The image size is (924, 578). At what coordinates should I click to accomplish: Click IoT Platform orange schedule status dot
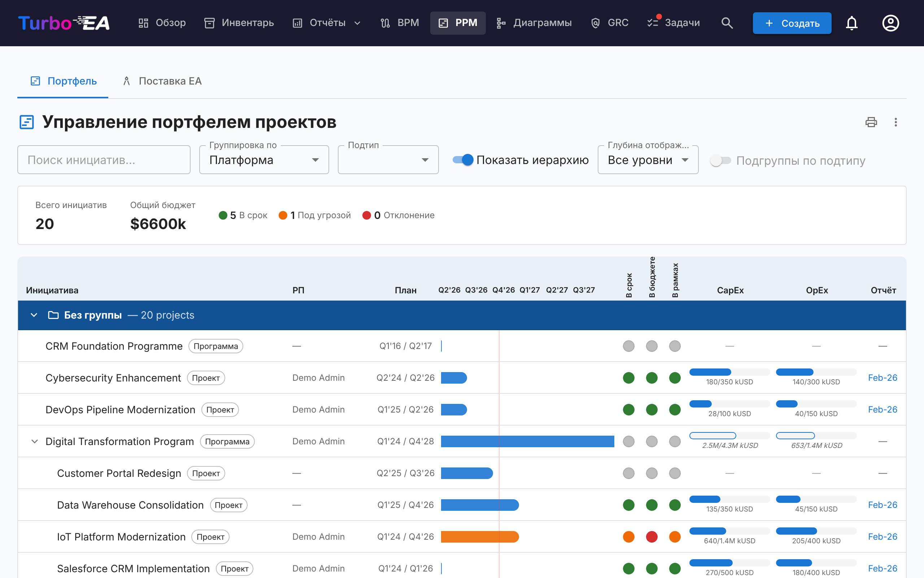[628, 537]
